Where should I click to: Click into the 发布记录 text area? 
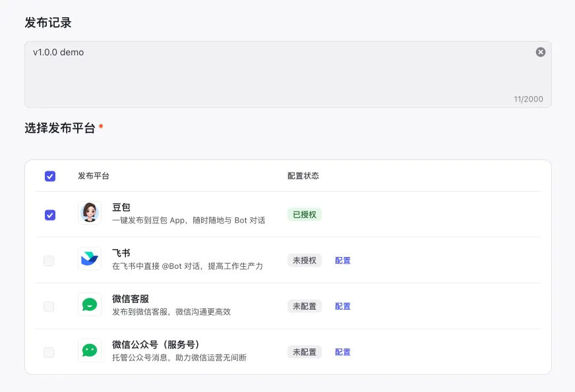277,76
